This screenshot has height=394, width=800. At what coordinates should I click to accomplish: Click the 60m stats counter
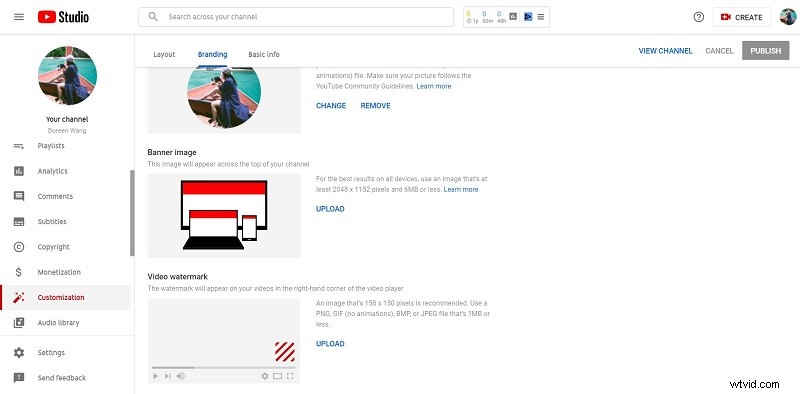[x=487, y=17]
